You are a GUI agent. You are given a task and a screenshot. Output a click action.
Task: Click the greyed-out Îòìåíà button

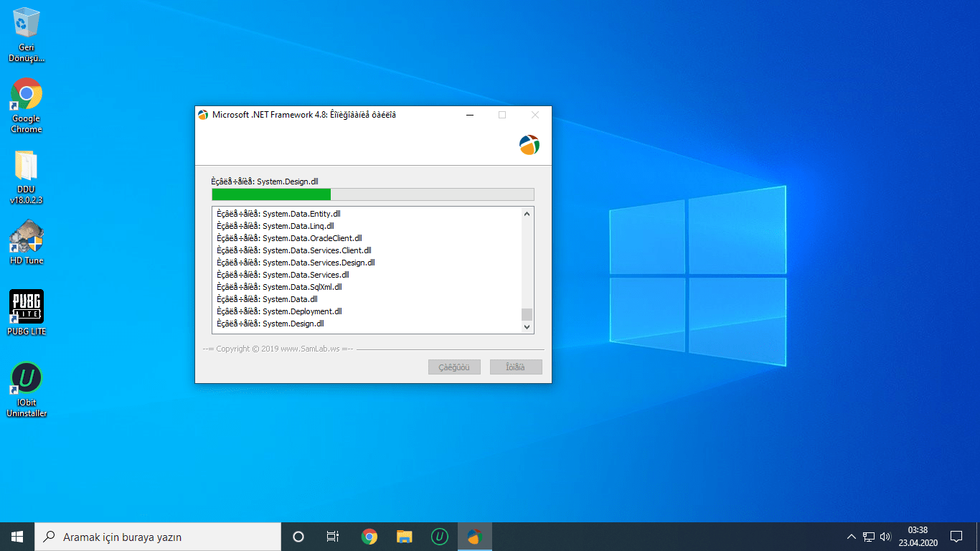coord(516,367)
